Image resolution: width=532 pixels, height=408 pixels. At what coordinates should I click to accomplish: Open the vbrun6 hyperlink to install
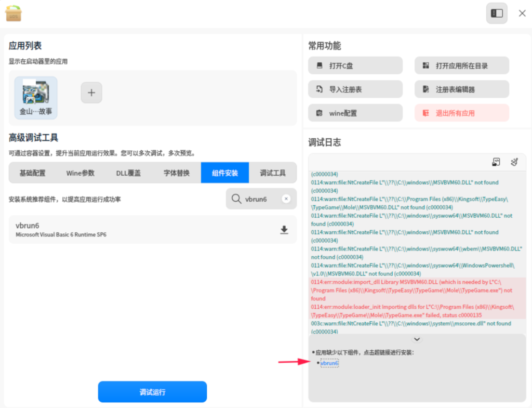[329, 363]
